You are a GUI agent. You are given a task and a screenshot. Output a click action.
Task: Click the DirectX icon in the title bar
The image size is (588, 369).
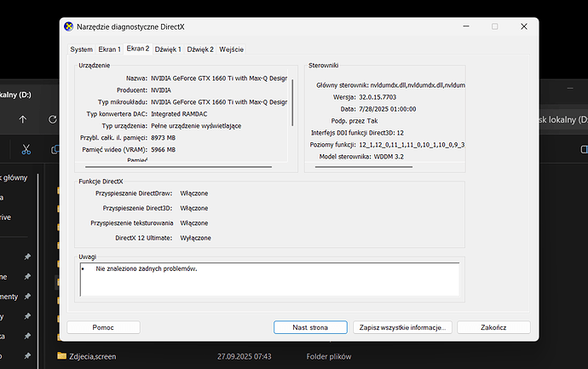69,27
